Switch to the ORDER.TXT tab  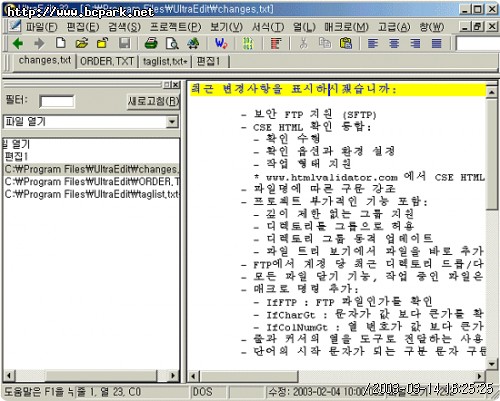pos(107,61)
